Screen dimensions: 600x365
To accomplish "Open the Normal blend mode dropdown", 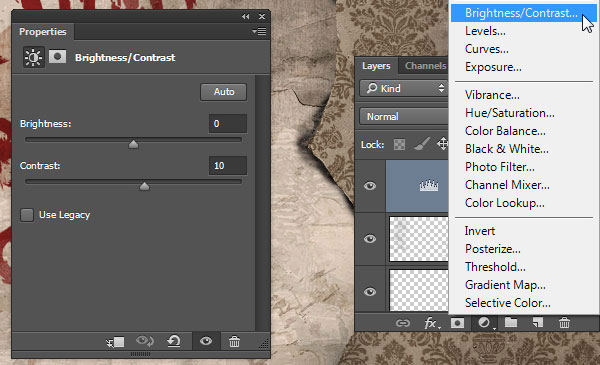I will pos(404,116).
